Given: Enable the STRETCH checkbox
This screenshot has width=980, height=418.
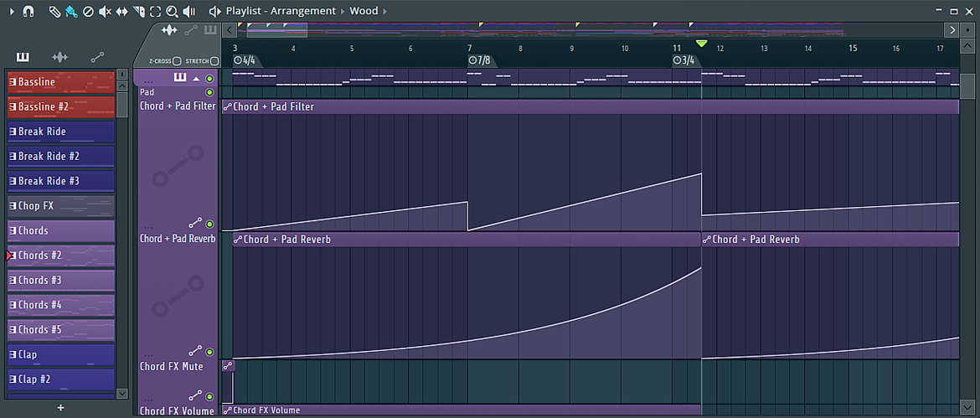Looking at the screenshot, I should pyautogui.click(x=214, y=61).
